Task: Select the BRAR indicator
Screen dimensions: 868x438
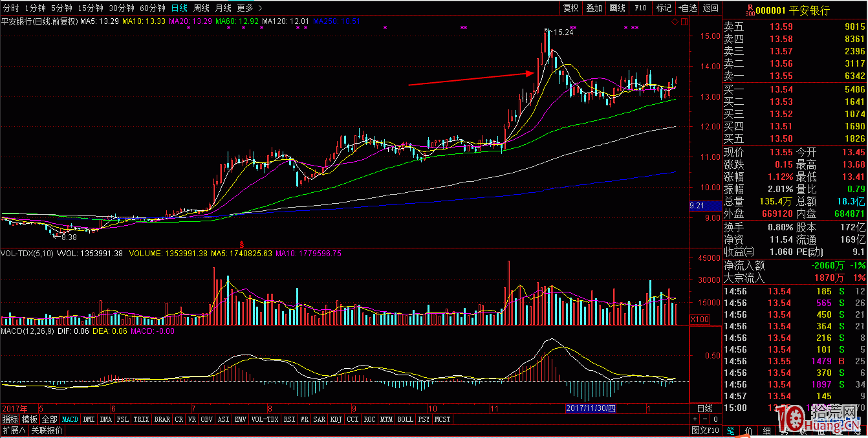Action: 162,419
